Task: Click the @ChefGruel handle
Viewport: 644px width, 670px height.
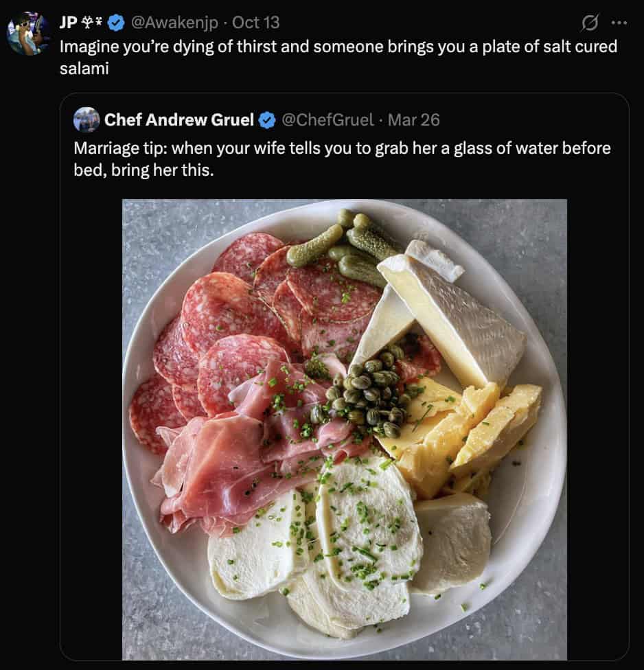Action: (327, 120)
